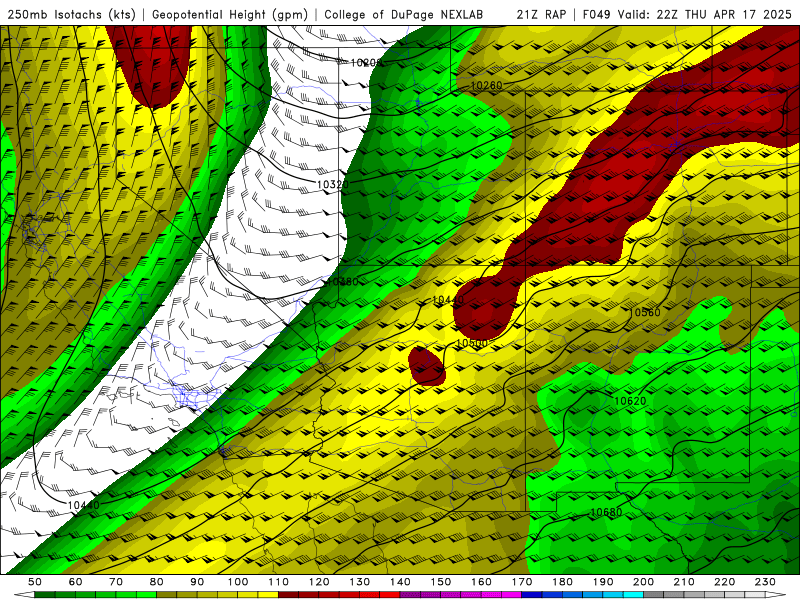Click the '21Z RAP' model run label
Screen dimensions: 800x600
pyautogui.click(x=541, y=15)
